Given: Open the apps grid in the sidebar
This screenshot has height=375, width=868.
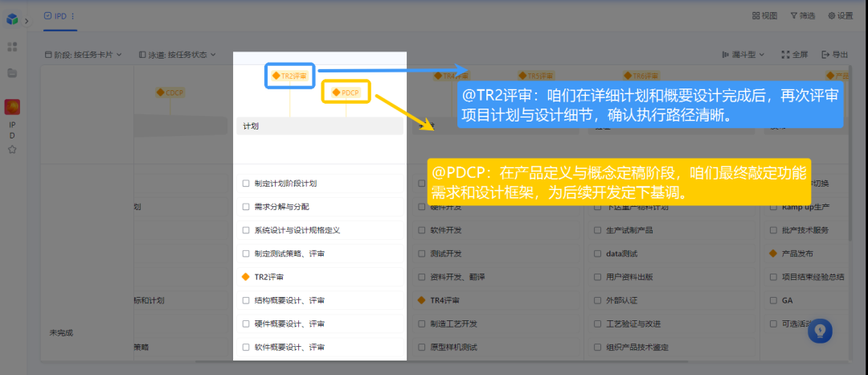Looking at the screenshot, I should (12, 47).
